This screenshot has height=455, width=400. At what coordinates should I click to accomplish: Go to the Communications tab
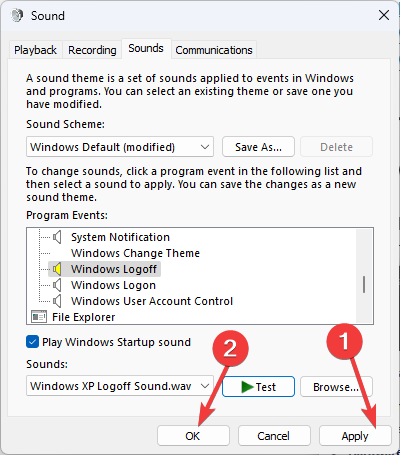(214, 50)
